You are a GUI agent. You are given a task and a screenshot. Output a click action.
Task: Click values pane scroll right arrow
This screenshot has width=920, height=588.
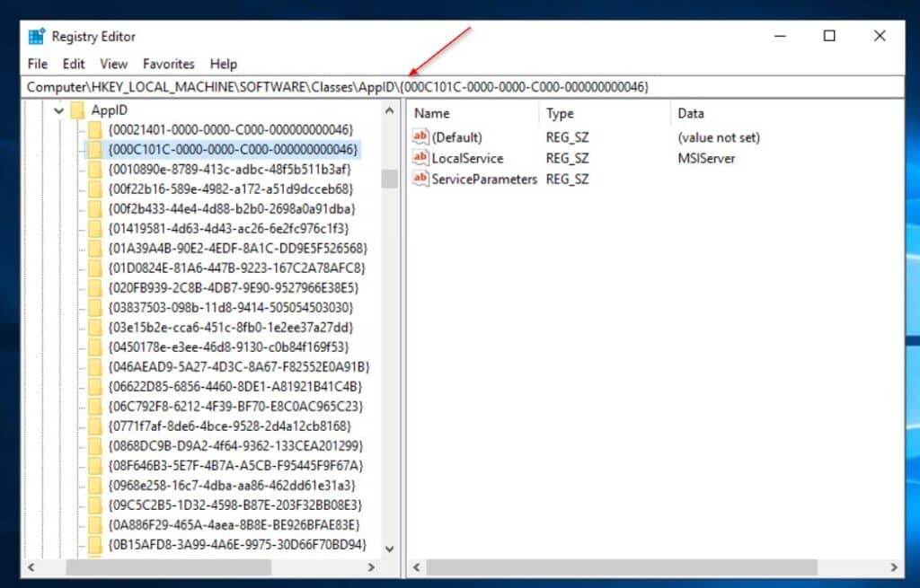pos(894,567)
